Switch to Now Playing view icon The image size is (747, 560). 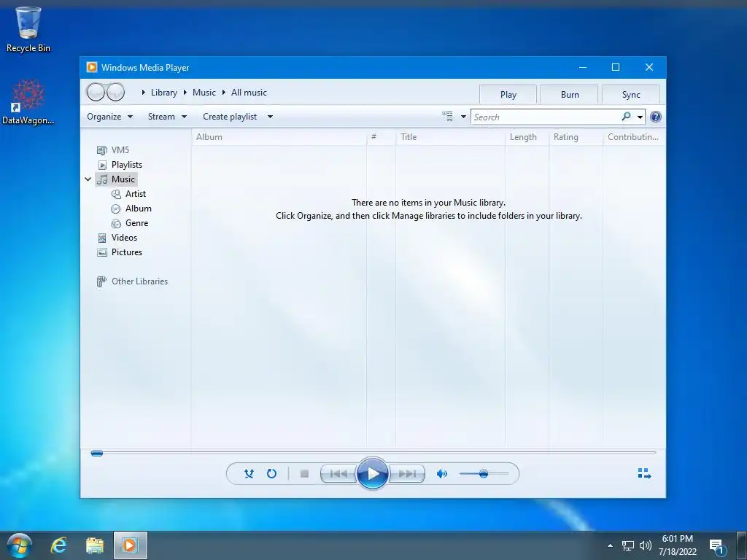coord(644,473)
